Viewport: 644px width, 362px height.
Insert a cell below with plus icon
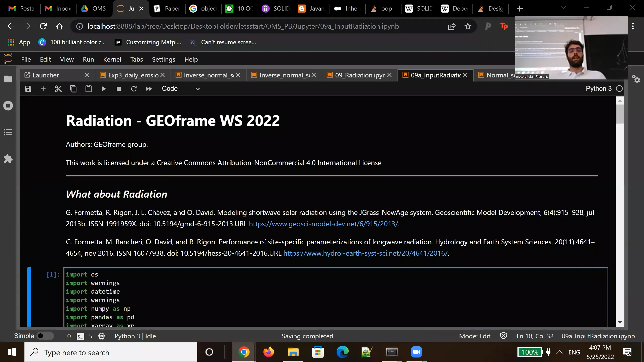pos(43,89)
